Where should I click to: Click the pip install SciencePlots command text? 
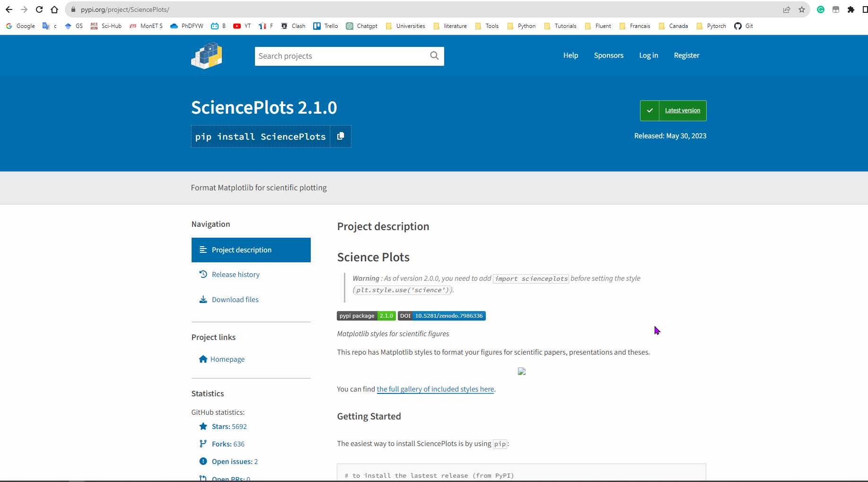261,136
